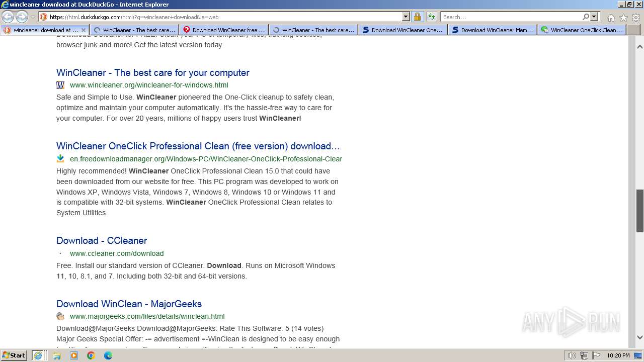Viewport: 644px width, 362px height.
Task: Open the Chrome taskbar icon
Action: point(91,355)
